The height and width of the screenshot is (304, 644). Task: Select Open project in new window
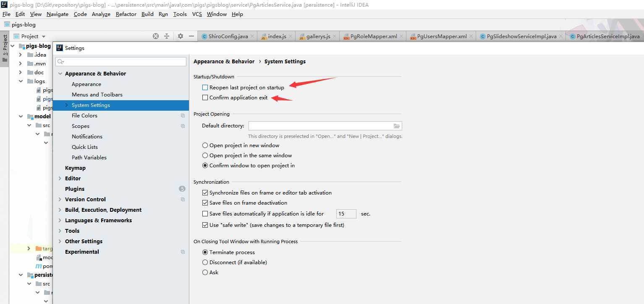(x=205, y=146)
